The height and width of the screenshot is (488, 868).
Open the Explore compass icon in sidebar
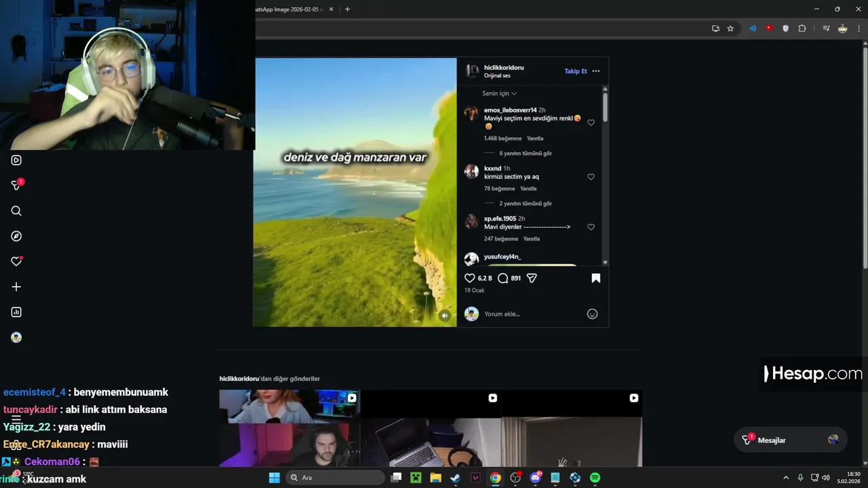(16, 236)
